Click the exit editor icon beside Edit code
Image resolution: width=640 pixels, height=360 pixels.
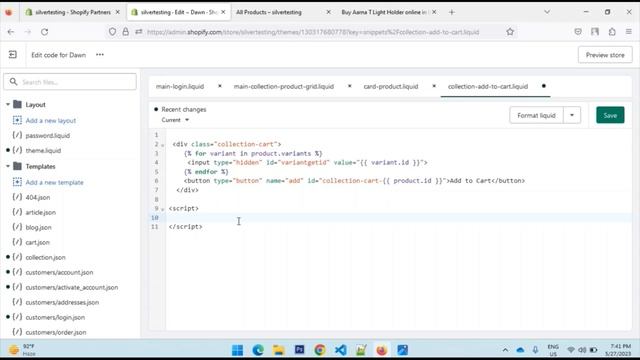click(x=13, y=55)
